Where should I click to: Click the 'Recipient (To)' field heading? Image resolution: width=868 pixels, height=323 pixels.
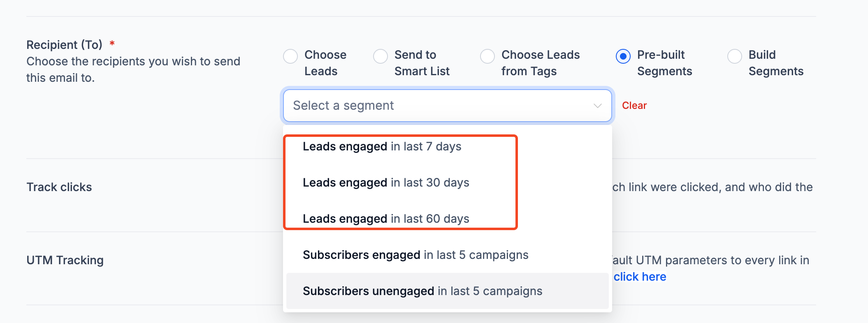point(64,45)
